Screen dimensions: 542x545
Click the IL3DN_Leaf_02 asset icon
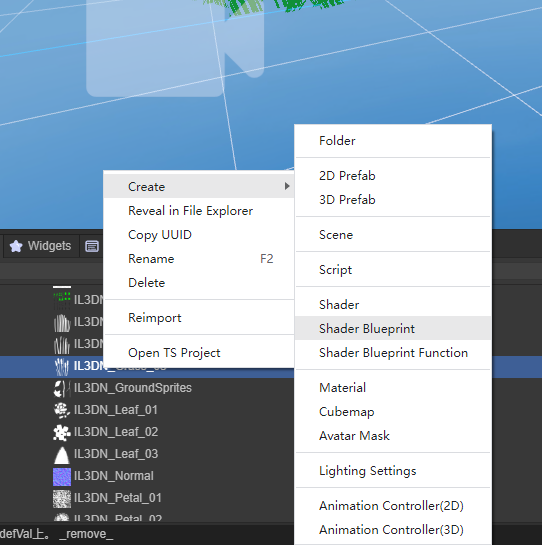click(62, 433)
